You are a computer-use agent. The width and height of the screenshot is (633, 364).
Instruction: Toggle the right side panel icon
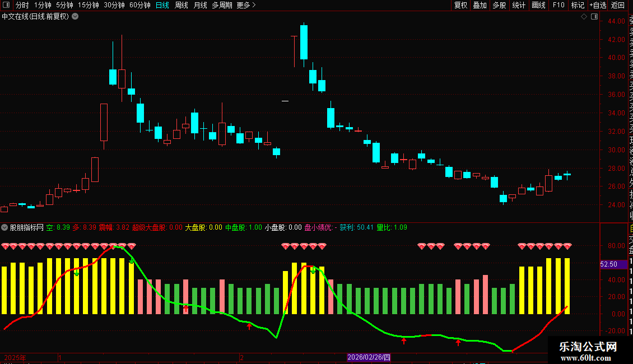point(594,17)
